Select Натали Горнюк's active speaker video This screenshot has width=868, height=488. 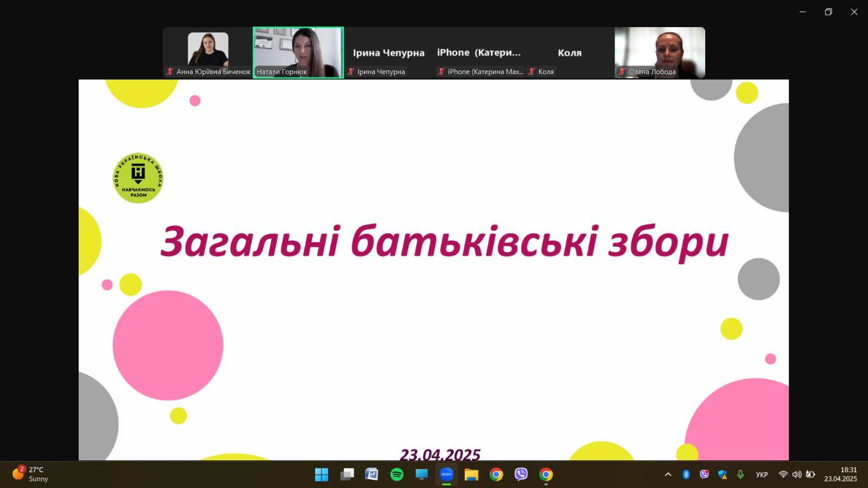(x=298, y=53)
